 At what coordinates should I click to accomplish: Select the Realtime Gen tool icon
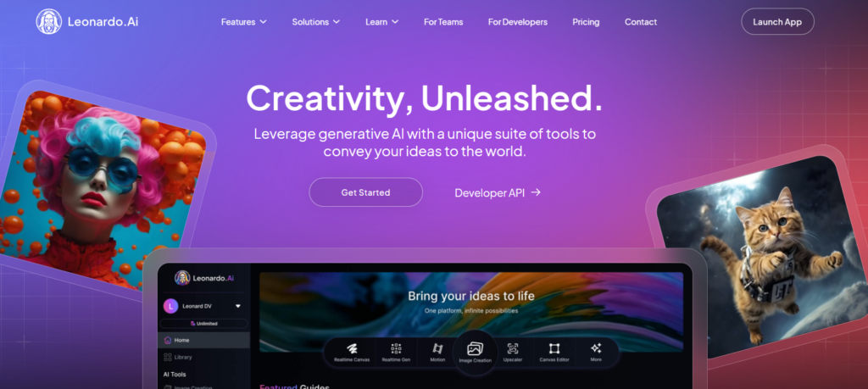tap(396, 348)
